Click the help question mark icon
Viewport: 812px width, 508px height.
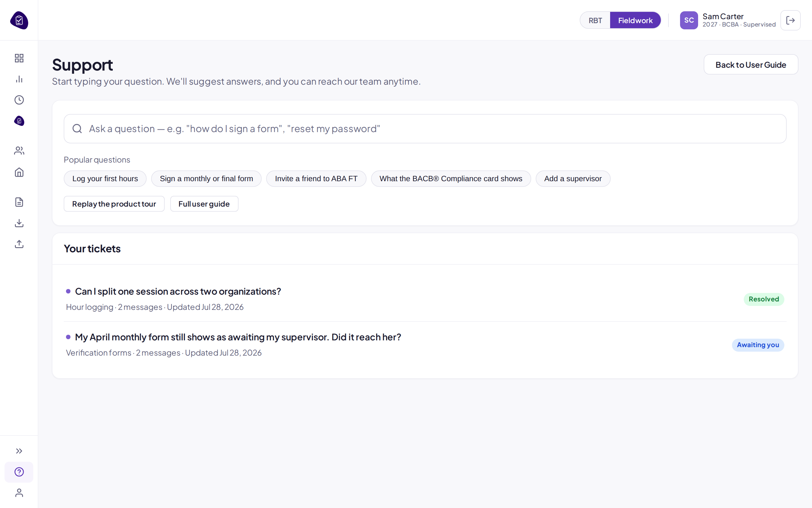click(x=19, y=472)
